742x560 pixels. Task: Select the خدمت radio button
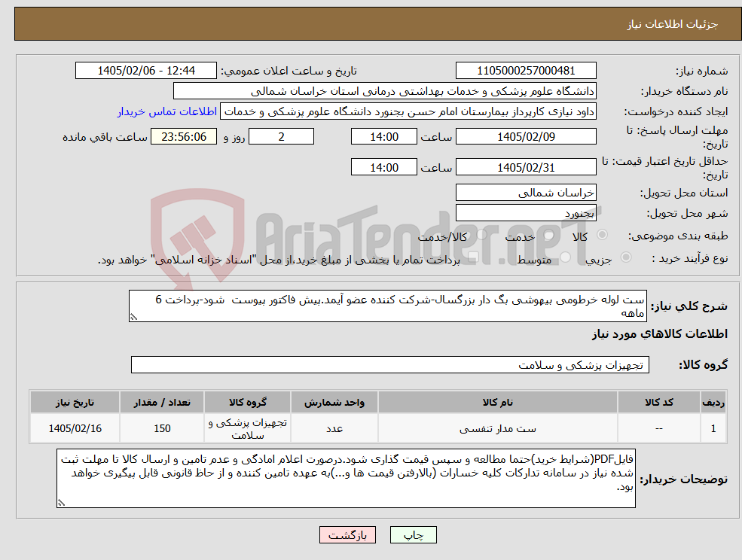click(x=548, y=235)
